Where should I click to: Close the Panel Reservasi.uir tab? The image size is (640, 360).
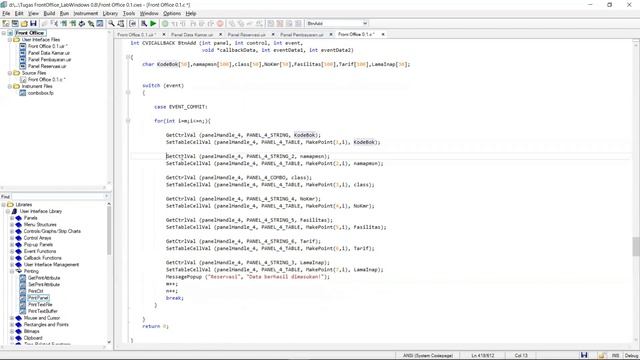[x=273, y=35]
